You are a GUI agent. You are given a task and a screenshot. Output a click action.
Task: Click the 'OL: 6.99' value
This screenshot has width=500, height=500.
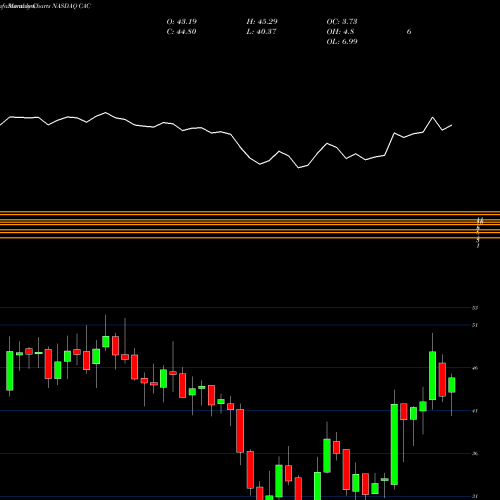[x=342, y=42]
